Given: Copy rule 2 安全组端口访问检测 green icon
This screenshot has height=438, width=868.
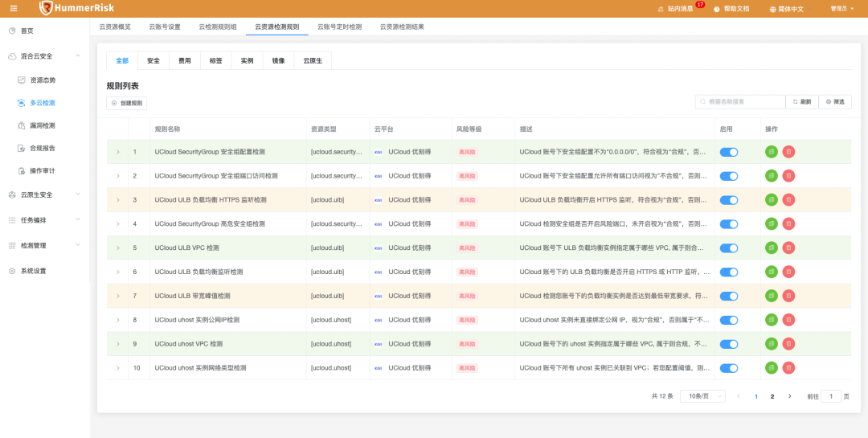Looking at the screenshot, I should (771, 175).
